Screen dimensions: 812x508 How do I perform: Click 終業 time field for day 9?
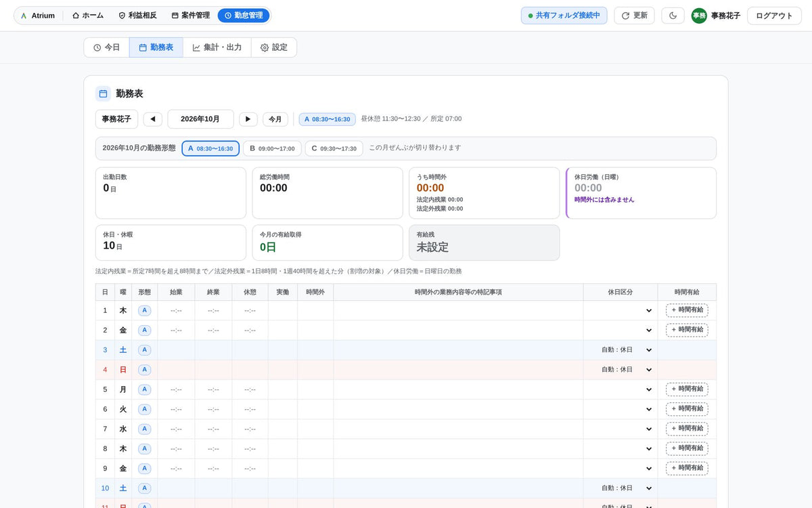[x=213, y=468]
